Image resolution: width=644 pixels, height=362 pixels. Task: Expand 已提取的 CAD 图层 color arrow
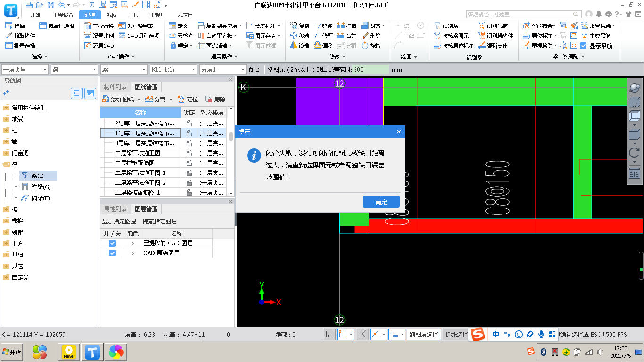coord(132,243)
